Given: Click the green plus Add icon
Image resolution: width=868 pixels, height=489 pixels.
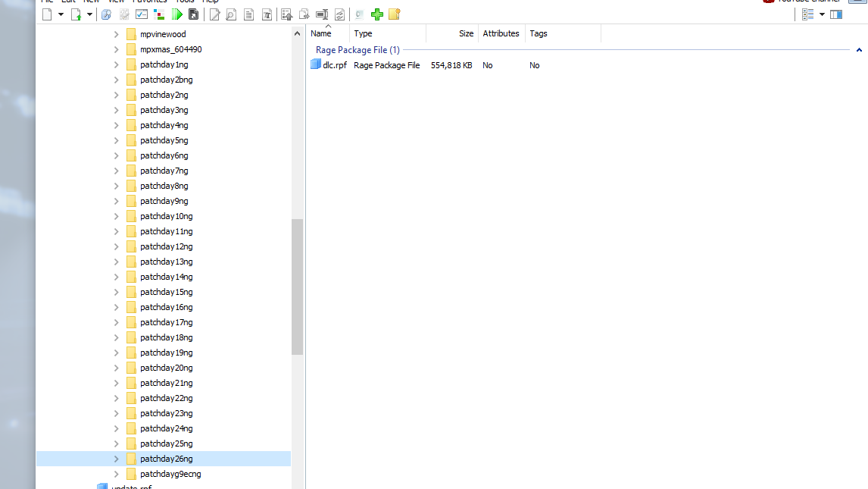Looking at the screenshot, I should pyautogui.click(x=377, y=14).
